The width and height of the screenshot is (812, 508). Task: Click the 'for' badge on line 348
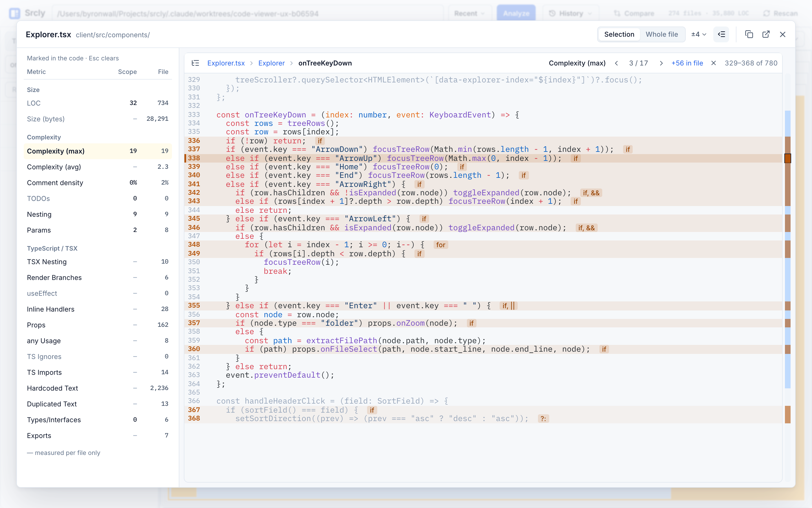441,245
